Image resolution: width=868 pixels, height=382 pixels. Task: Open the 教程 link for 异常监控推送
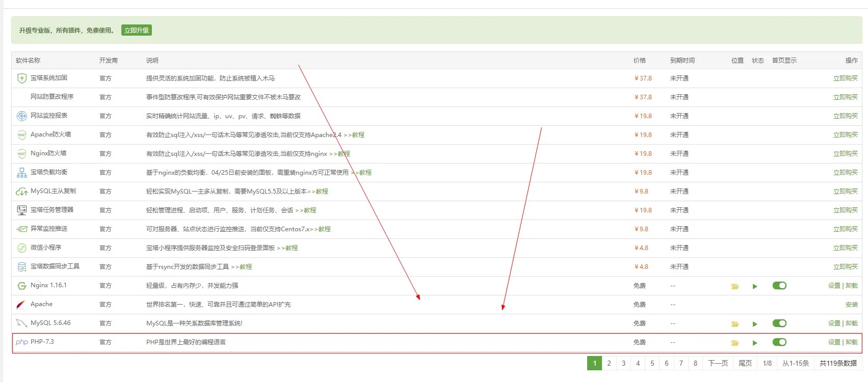[x=321, y=229]
